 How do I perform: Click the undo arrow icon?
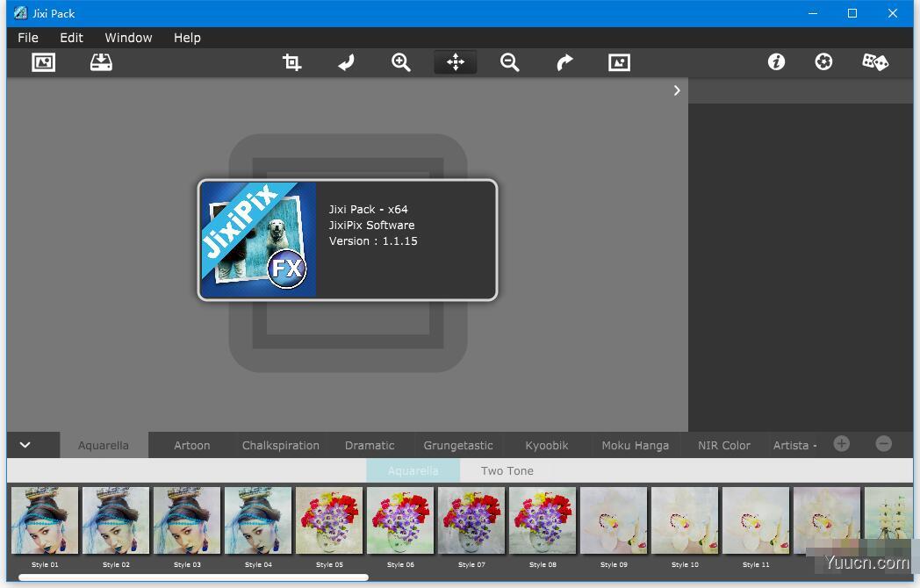pos(346,62)
